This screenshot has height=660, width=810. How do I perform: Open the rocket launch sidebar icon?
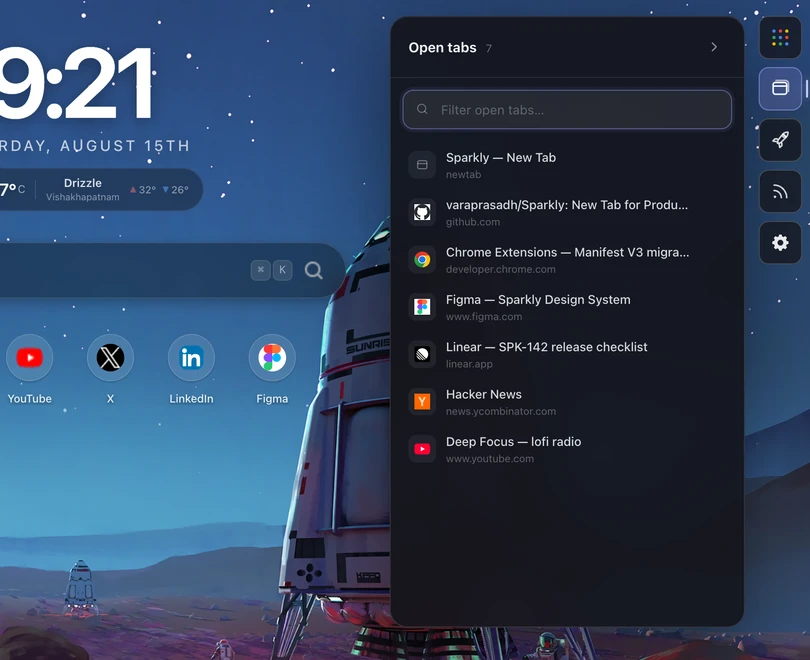pyautogui.click(x=780, y=140)
